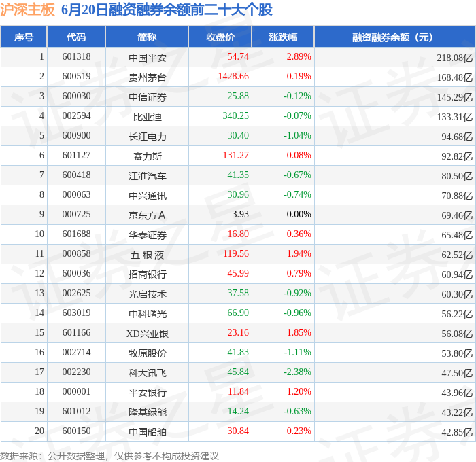Image resolution: width=476 pixels, height=462 pixels.
Task: Click stock code 601688
Action: click(x=76, y=234)
